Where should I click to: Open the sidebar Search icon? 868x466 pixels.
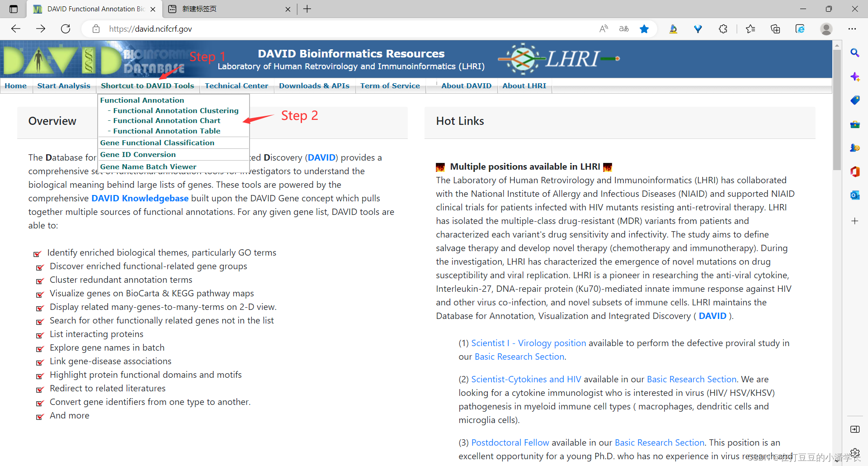coord(855,53)
